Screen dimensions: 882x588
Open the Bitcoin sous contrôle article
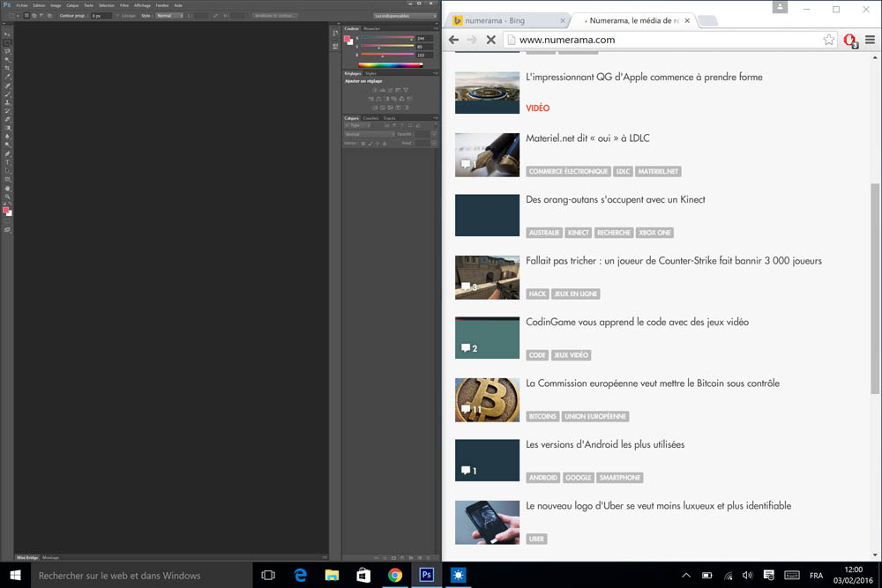pos(653,383)
